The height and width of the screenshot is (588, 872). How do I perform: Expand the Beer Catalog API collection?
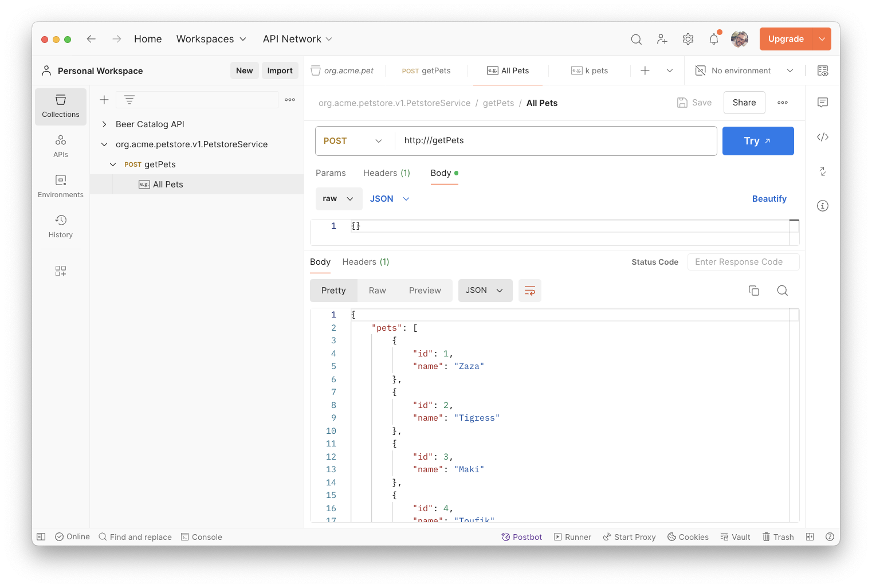click(x=104, y=124)
